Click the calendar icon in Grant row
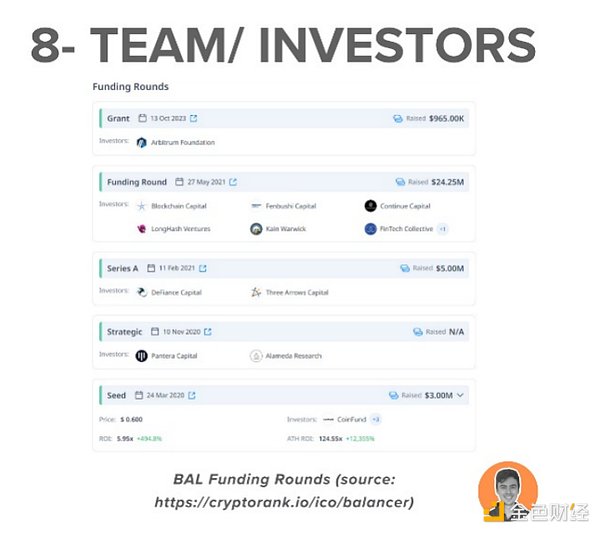The image size is (600, 533). [x=143, y=119]
